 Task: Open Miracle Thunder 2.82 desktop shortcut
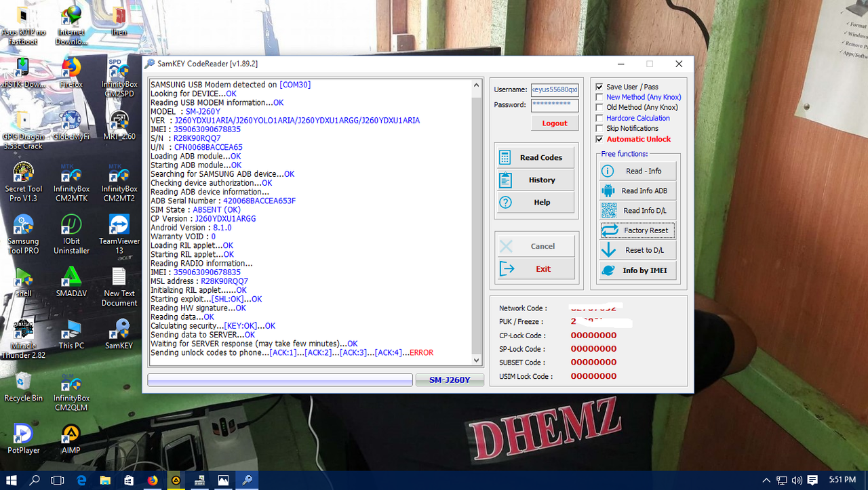23,340
